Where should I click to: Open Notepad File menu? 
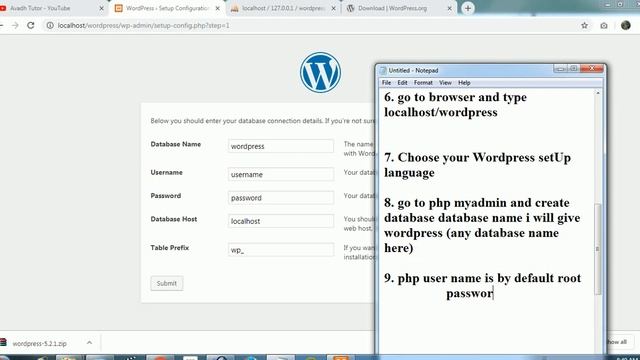(x=386, y=82)
